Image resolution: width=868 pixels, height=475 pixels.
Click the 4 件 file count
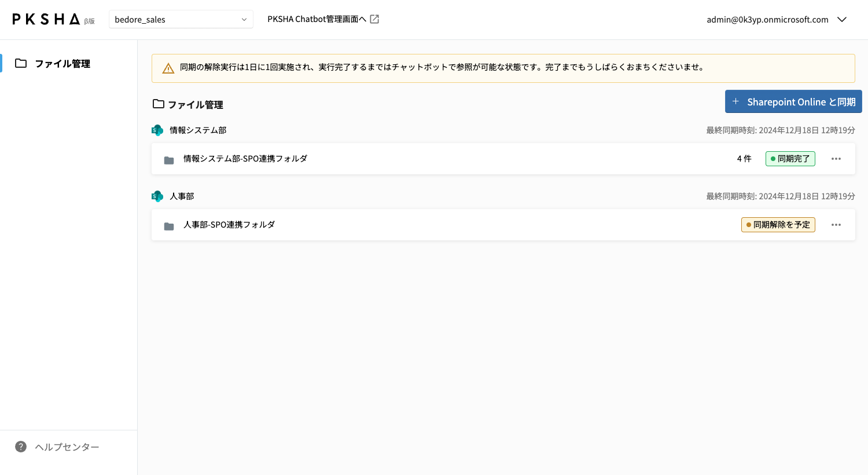[x=744, y=159]
